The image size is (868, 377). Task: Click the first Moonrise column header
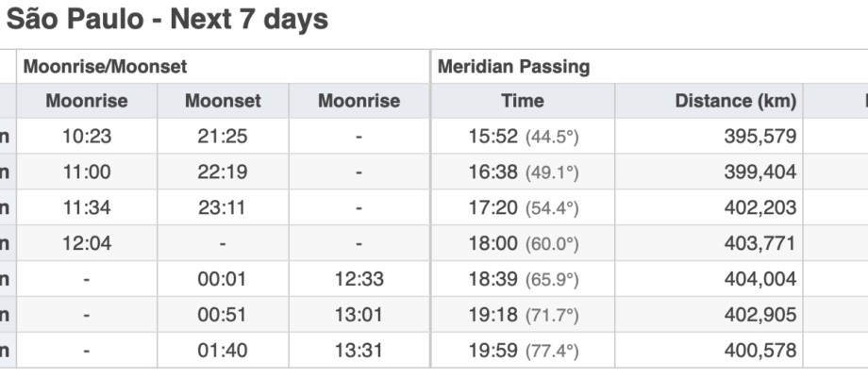(87, 101)
